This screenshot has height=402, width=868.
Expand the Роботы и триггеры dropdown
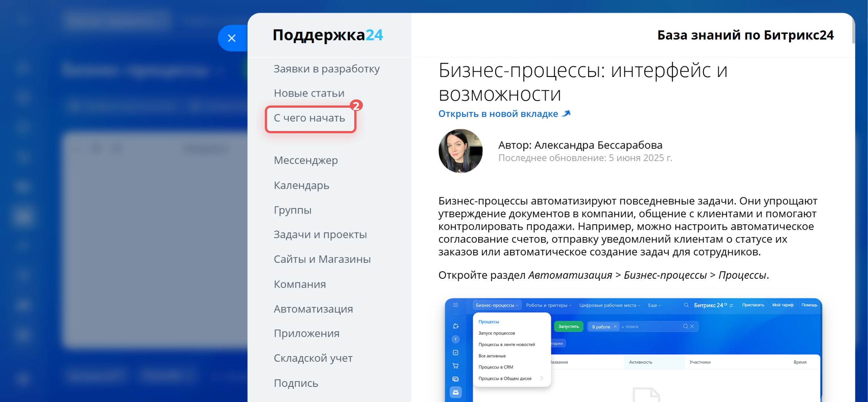[x=547, y=305]
